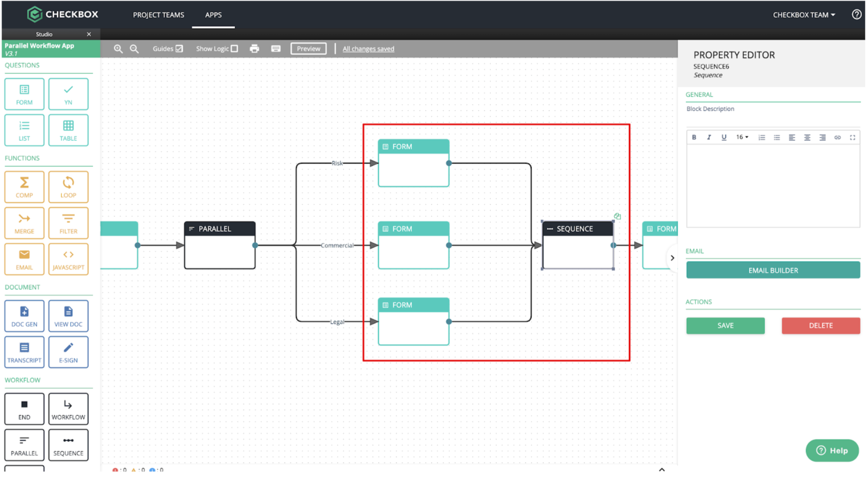This screenshot has height=477, width=868.
Task: Toggle underline in description editor
Action: point(724,137)
